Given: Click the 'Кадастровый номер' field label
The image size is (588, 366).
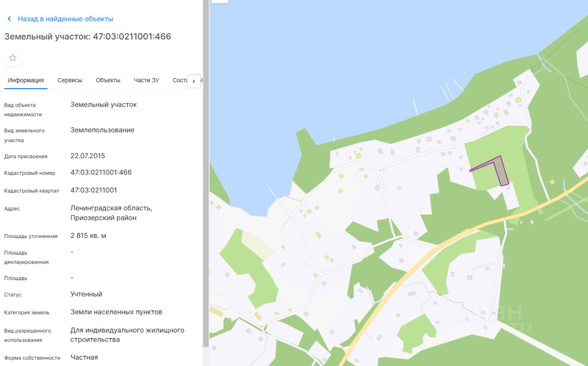Looking at the screenshot, I should 29,173.
